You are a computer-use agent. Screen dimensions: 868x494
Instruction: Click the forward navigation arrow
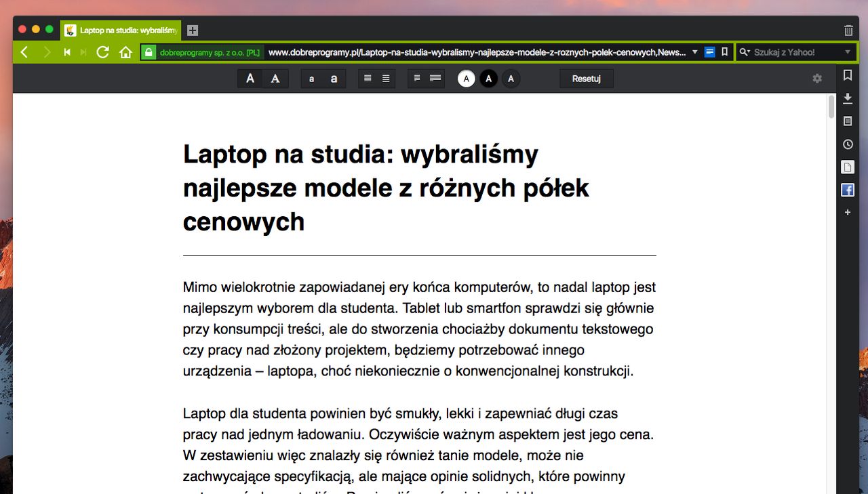point(47,52)
